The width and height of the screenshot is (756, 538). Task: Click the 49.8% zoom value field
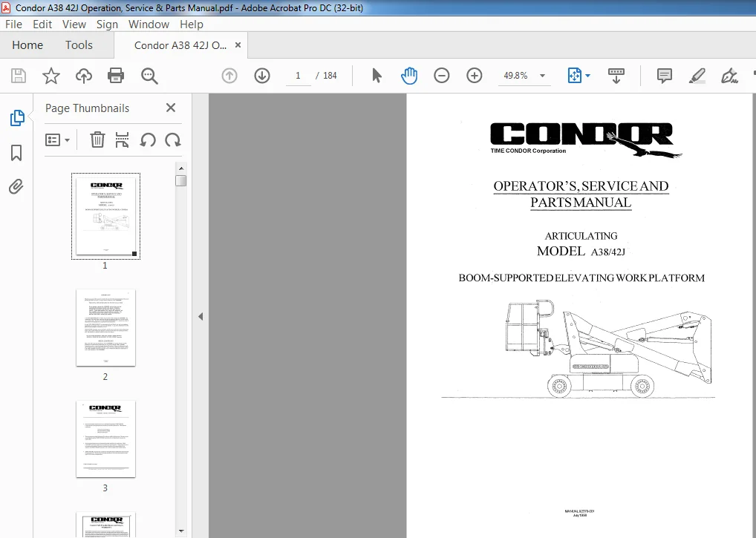[x=516, y=76]
